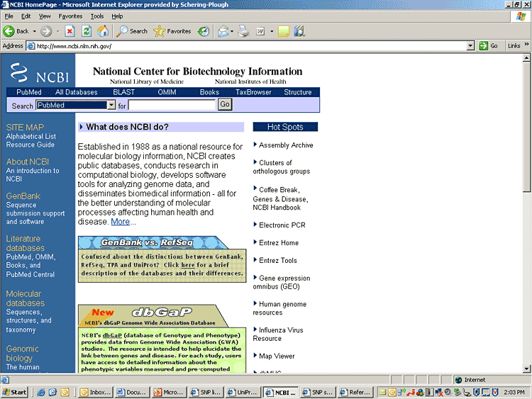Click the Home icon in toolbar
Viewport: 532px width, 399px height.
(103, 31)
